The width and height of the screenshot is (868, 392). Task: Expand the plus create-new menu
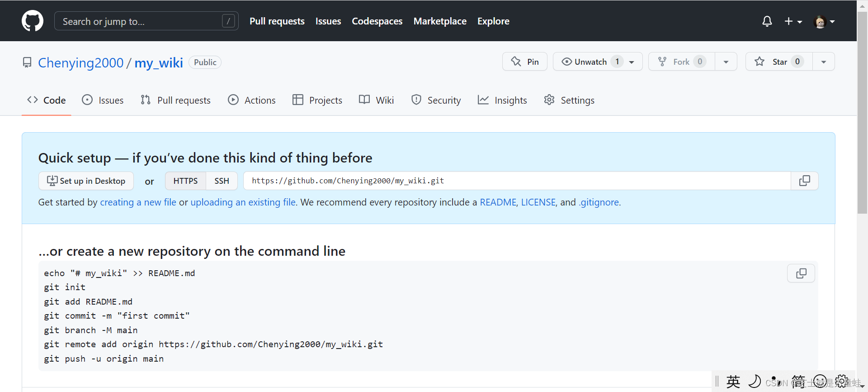[x=793, y=21]
